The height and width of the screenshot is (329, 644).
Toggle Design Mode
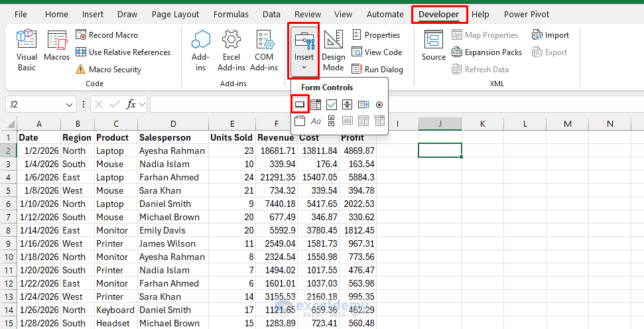[x=333, y=50]
